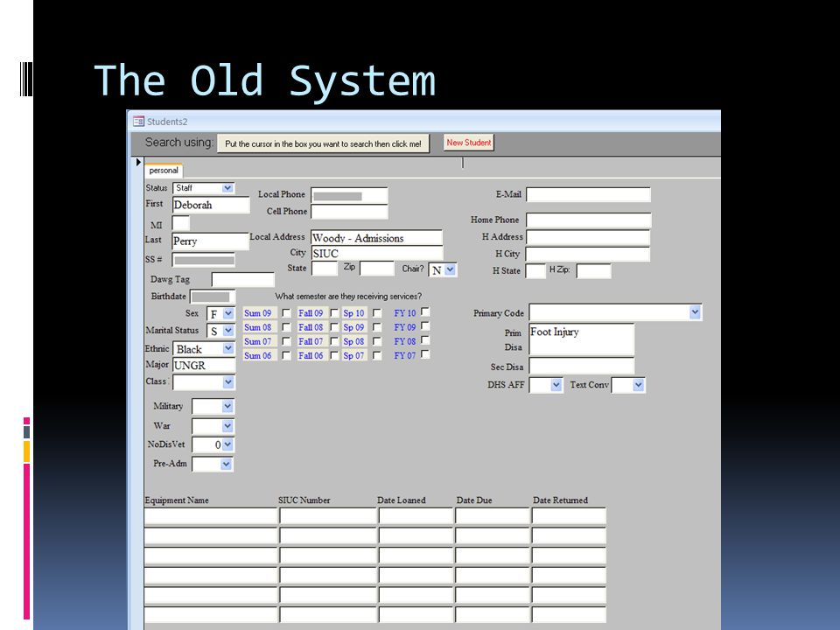Open the Marital Status dropdown

pos(228,331)
